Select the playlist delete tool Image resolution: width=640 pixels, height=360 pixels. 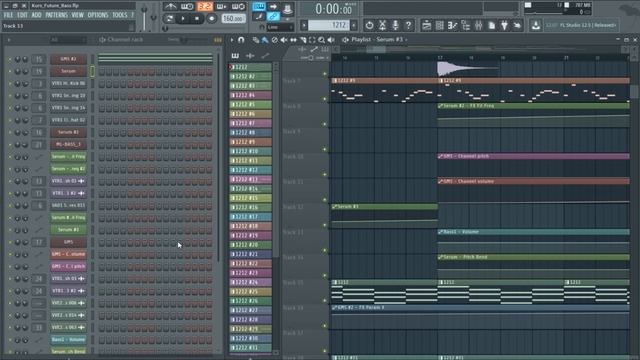pyautogui.click(x=274, y=40)
